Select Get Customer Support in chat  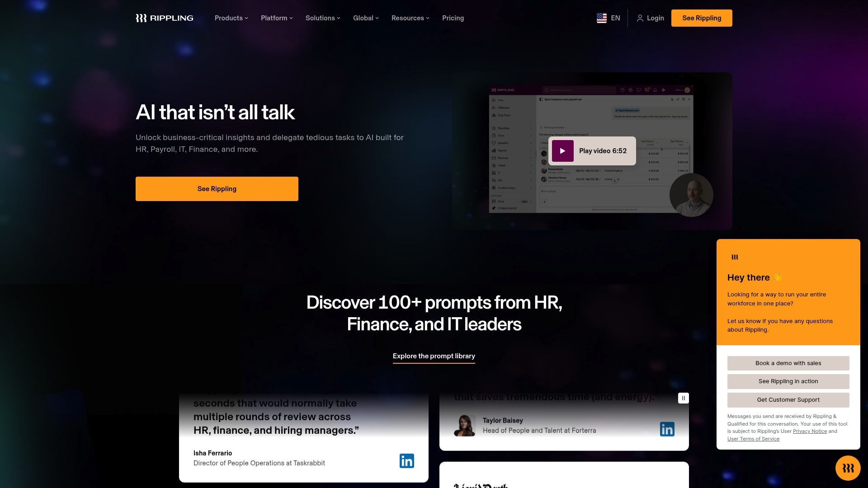(x=788, y=400)
